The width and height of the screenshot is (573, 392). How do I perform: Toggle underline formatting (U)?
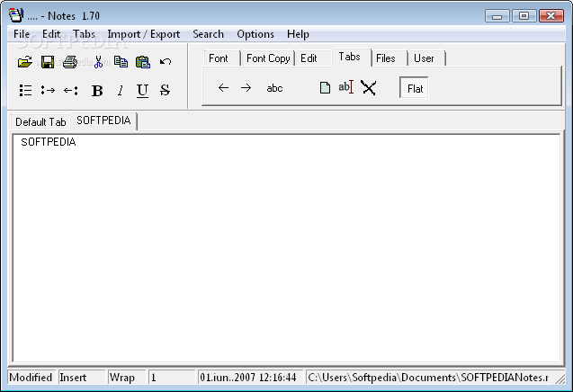(142, 91)
